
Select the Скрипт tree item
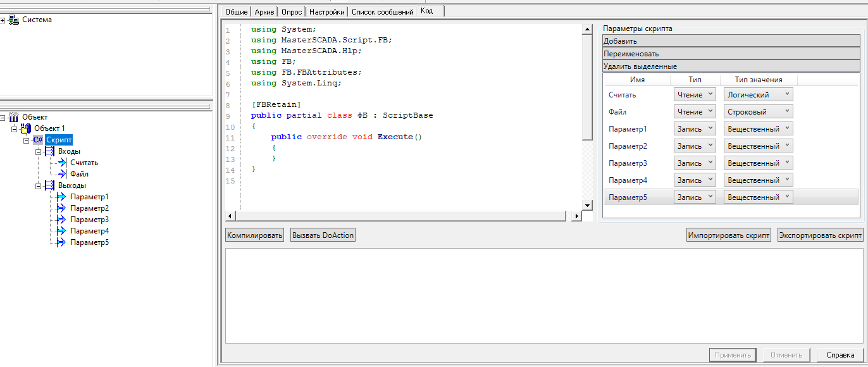(x=59, y=140)
